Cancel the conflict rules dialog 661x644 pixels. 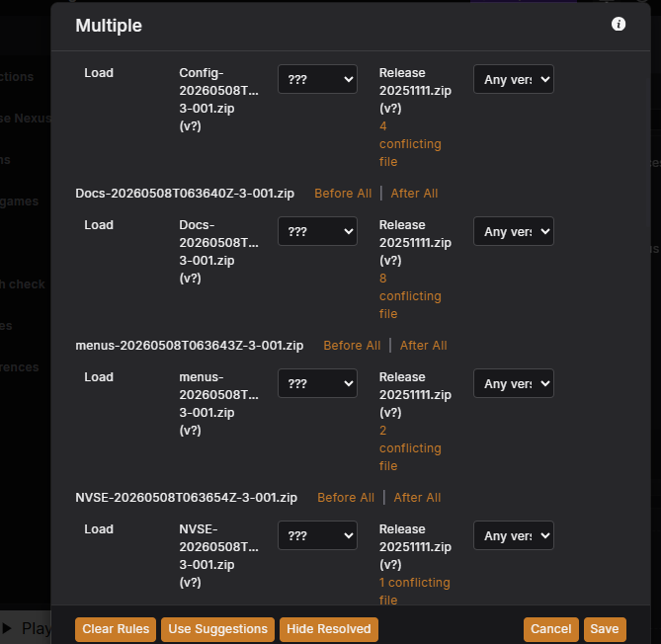click(550, 629)
